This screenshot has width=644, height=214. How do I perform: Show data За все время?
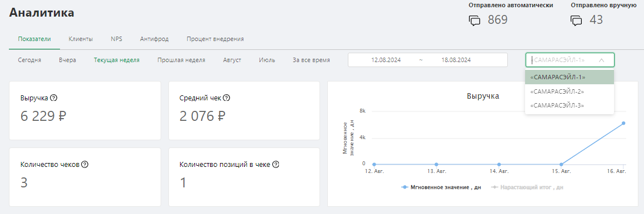tap(311, 60)
